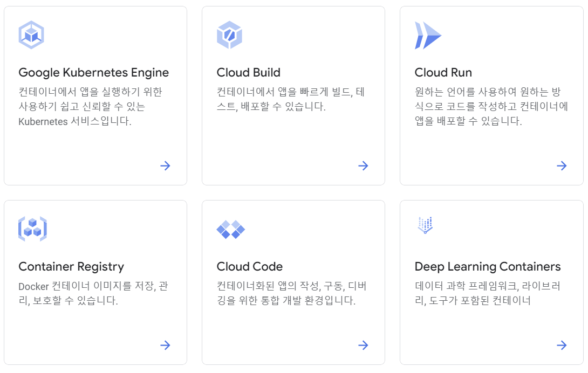Screen dimensions: 588x373
Task: Follow the arrow on Google Kubernetes Engine card
Action: [166, 165]
